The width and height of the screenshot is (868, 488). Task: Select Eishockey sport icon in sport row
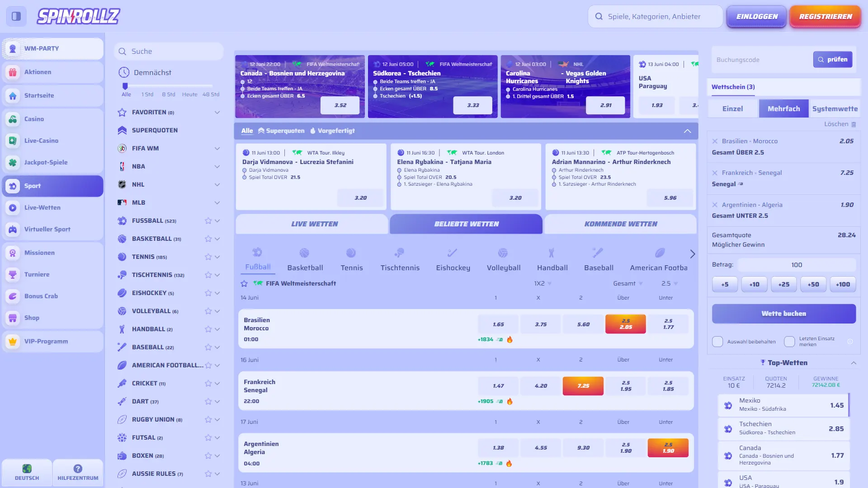pyautogui.click(x=453, y=253)
